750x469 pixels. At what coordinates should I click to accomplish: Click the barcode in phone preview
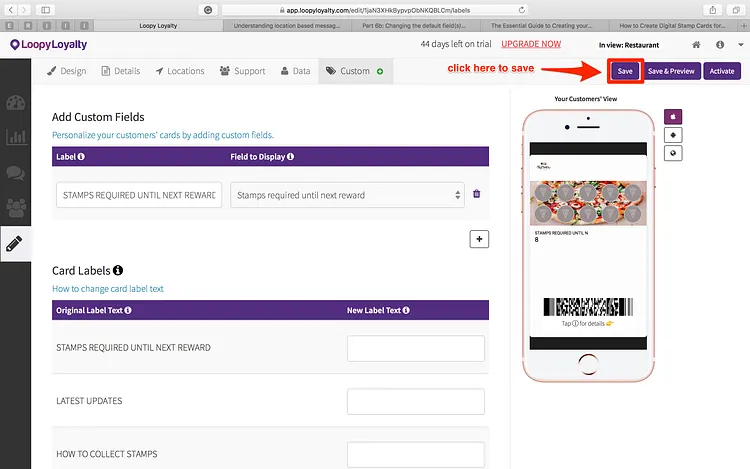tap(588, 307)
